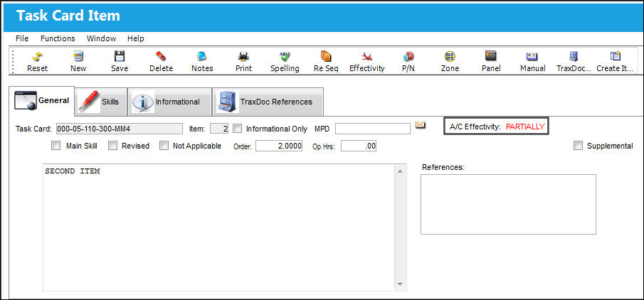
Task: Tick the Supplemental checkbox
Action: pyautogui.click(x=578, y=146)
